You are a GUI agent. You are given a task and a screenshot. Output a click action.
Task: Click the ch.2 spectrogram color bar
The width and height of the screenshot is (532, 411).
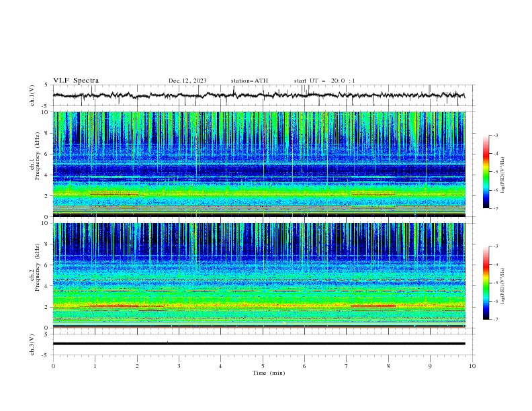click(486, 283)
